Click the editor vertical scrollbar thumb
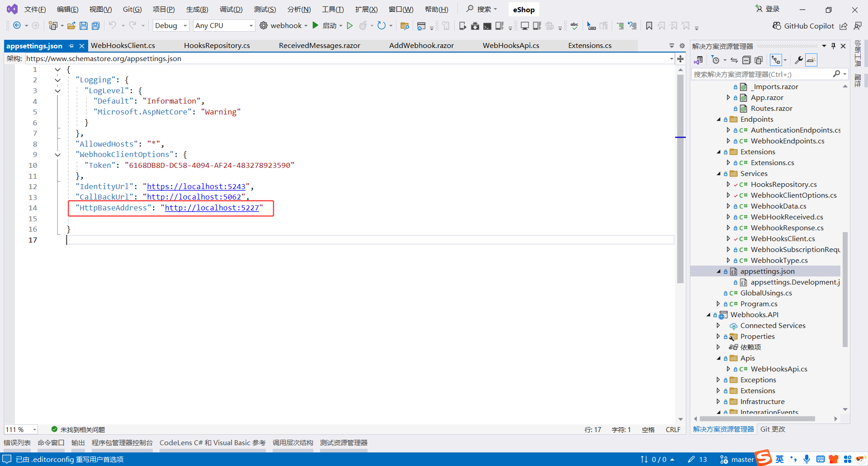This screenshot has height=466, width=868. [x=680, y=179]
